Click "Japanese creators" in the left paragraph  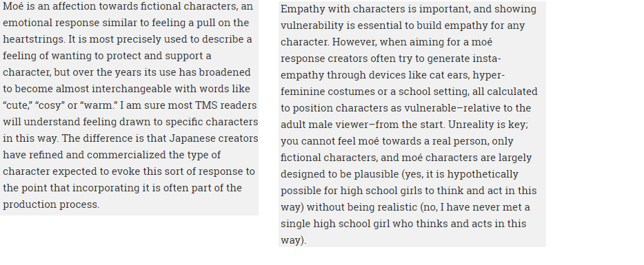tap(214, 138)
